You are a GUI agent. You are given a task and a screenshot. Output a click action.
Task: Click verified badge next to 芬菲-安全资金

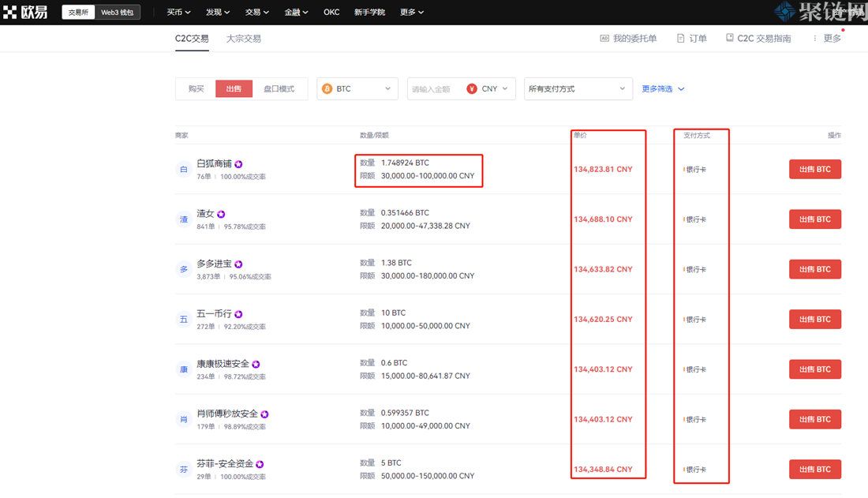coord(260,464)
